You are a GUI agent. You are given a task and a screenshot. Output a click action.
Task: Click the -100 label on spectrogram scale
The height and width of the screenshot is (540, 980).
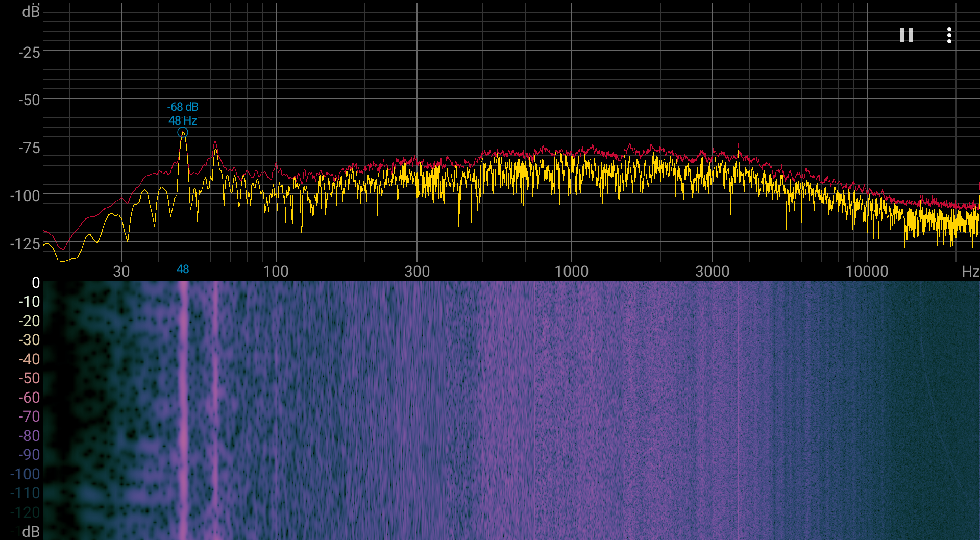25,474
